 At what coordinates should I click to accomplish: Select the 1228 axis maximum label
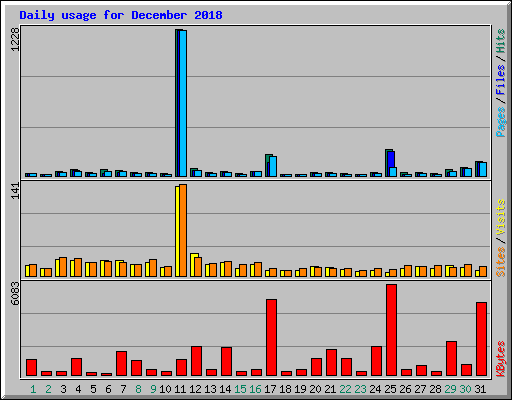(x=15, y=39)
